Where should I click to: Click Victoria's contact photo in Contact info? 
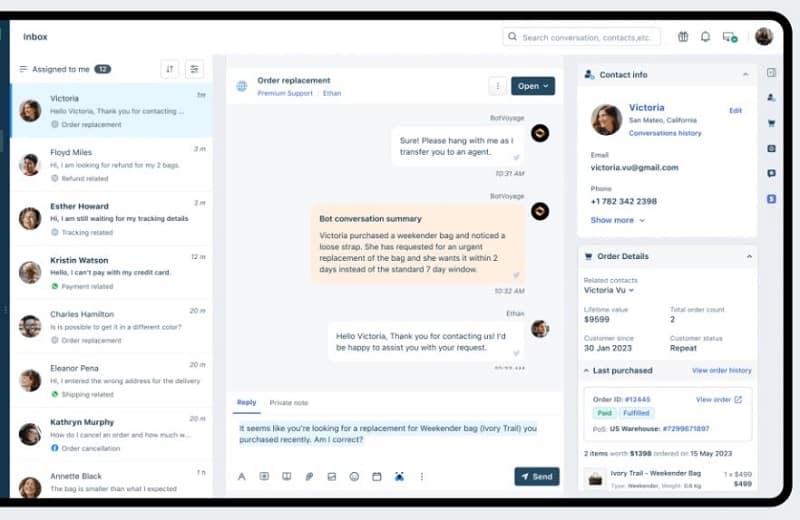(x=606, y=119)
